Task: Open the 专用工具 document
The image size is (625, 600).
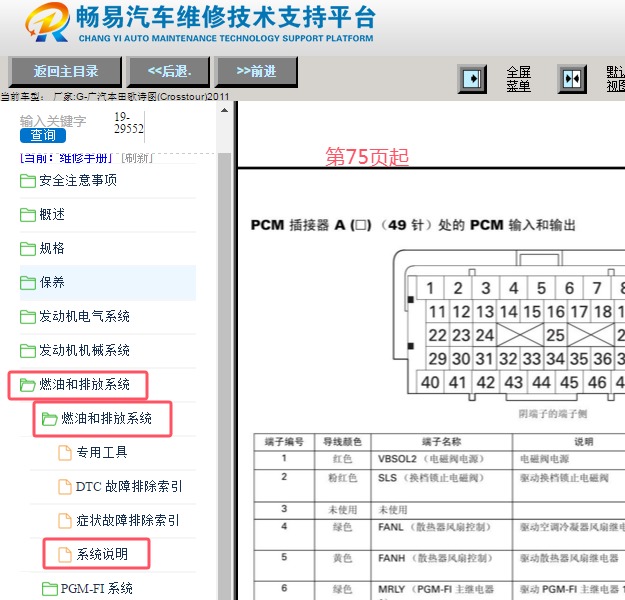Action: click(102, 453)
